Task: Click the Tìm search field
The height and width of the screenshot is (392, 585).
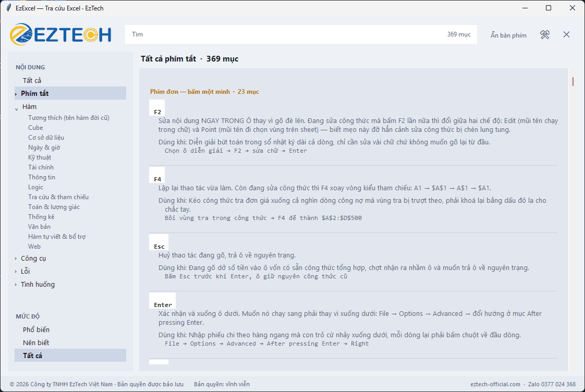Action: (x=301, y=34)
